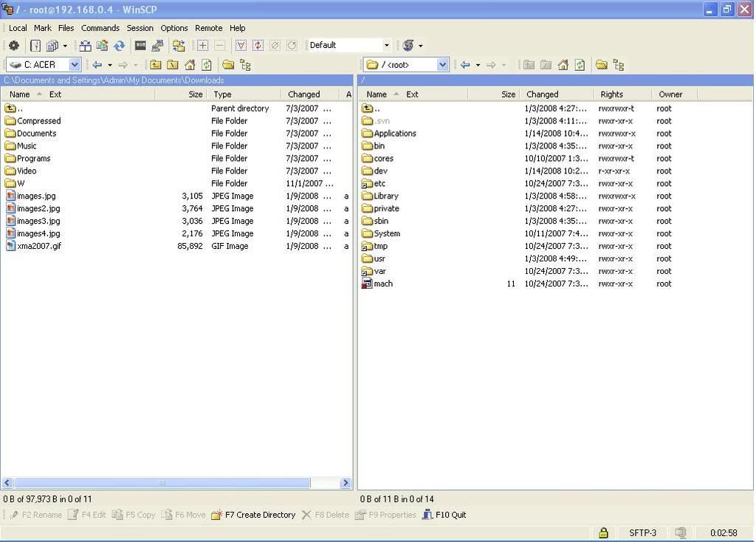
Task: Expand the local back history arrow
Action: [x=110, y=65]
